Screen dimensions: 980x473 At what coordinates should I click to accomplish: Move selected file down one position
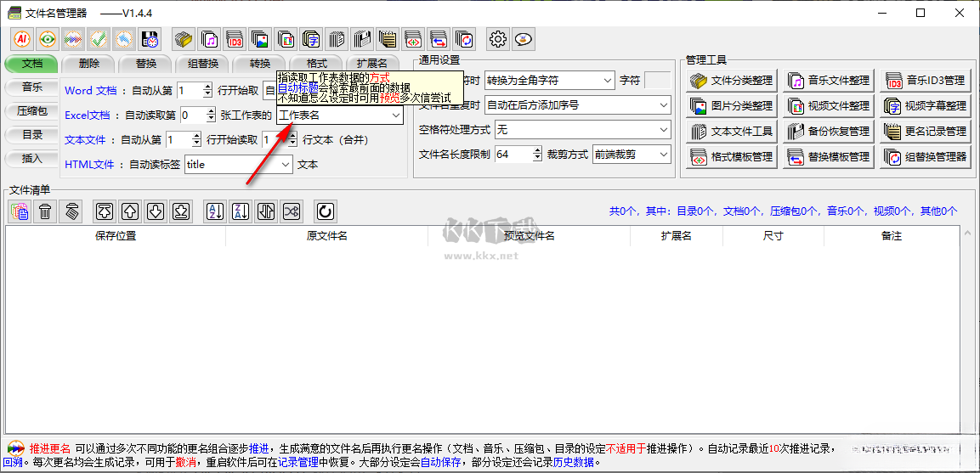(156, 211)
